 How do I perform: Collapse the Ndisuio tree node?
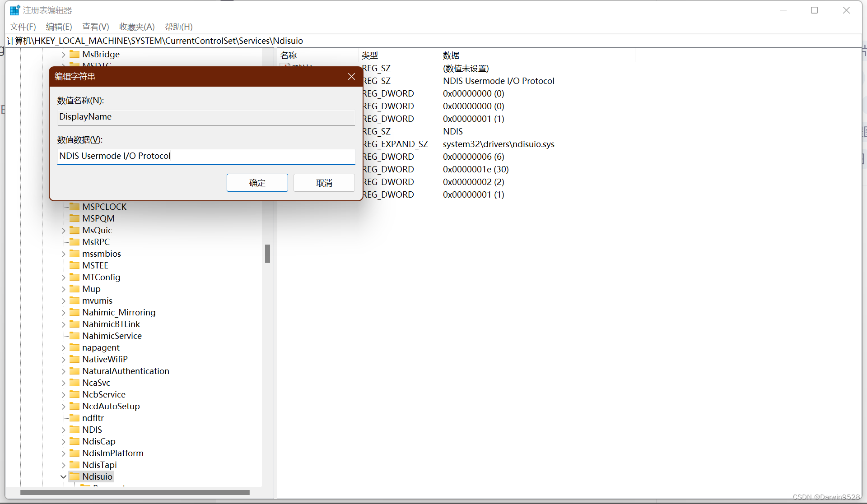[x=63, y=476]
